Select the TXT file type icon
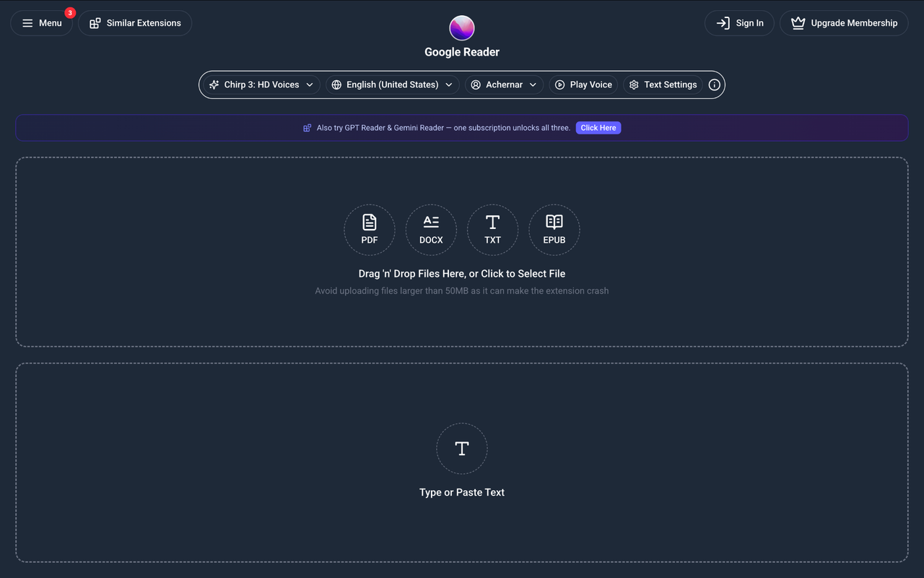The height and width of the screenshot is (578, 924). [x=492, y=230]
